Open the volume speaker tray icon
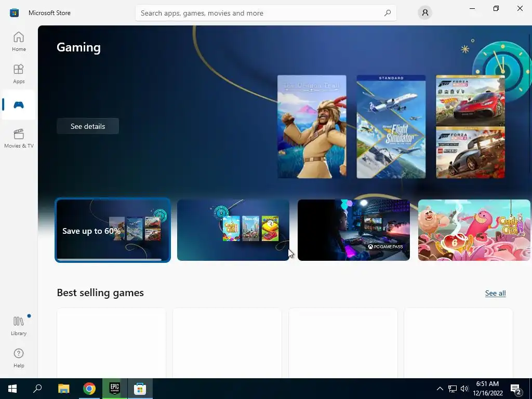The width and height of the screenshot is (532, 399). tap(464, 389)
